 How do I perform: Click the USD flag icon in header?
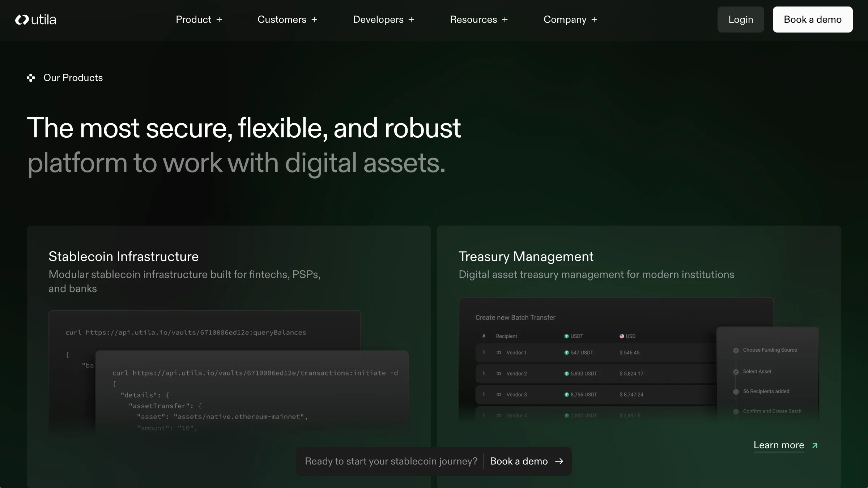click(x=622, y=336)
